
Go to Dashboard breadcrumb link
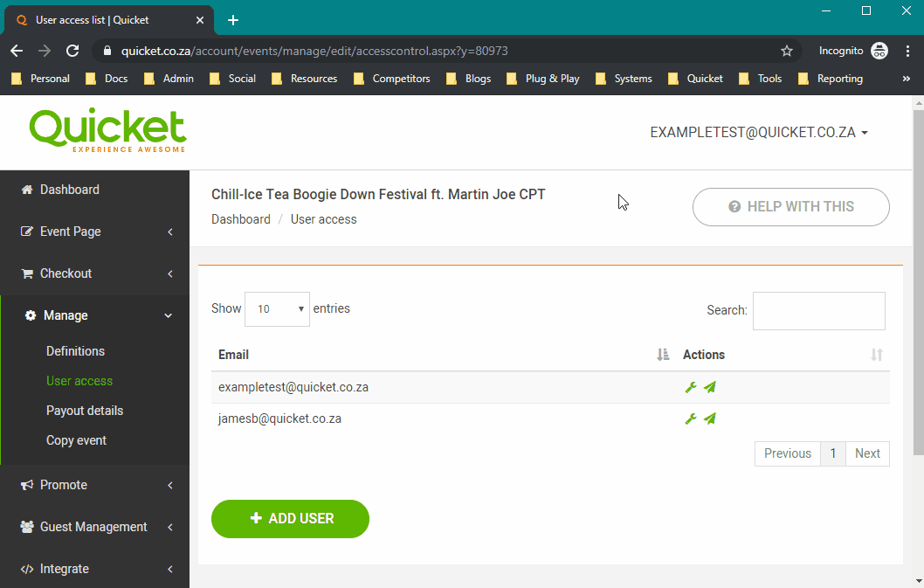click(241, 219)
